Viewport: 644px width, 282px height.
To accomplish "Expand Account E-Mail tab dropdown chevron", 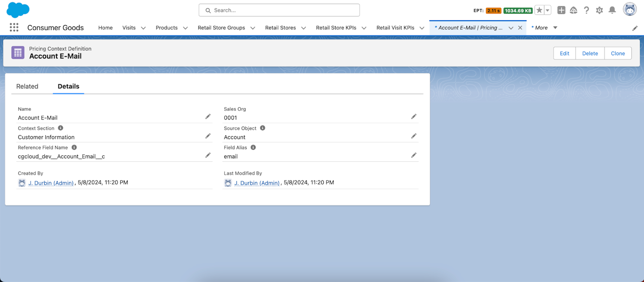I will [x=511, y=28].
